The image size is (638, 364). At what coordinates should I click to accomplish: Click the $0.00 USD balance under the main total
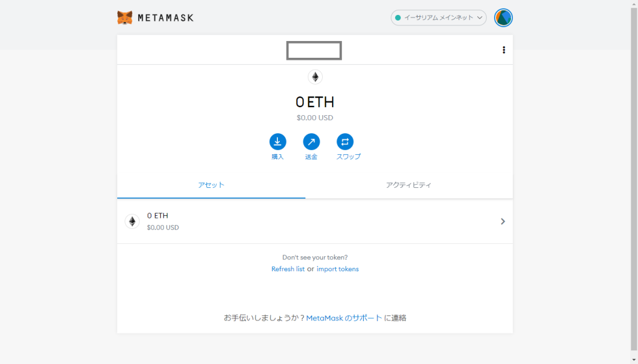click(x=315, y=118)
